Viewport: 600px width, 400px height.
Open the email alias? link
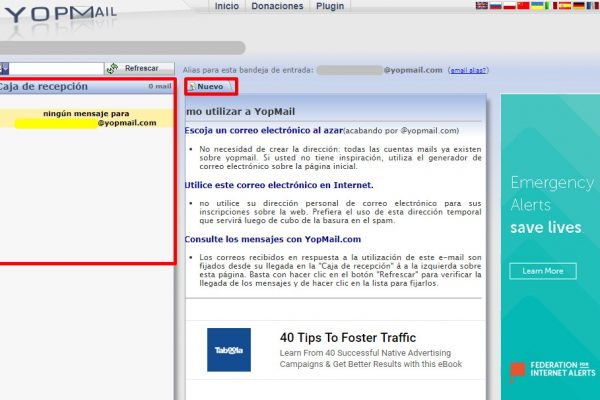click(468, 70)
